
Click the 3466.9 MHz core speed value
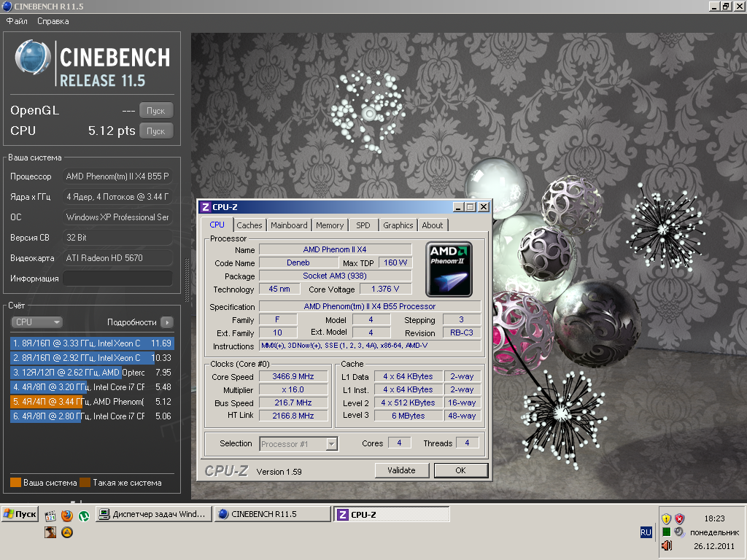(x=293, y=377)
